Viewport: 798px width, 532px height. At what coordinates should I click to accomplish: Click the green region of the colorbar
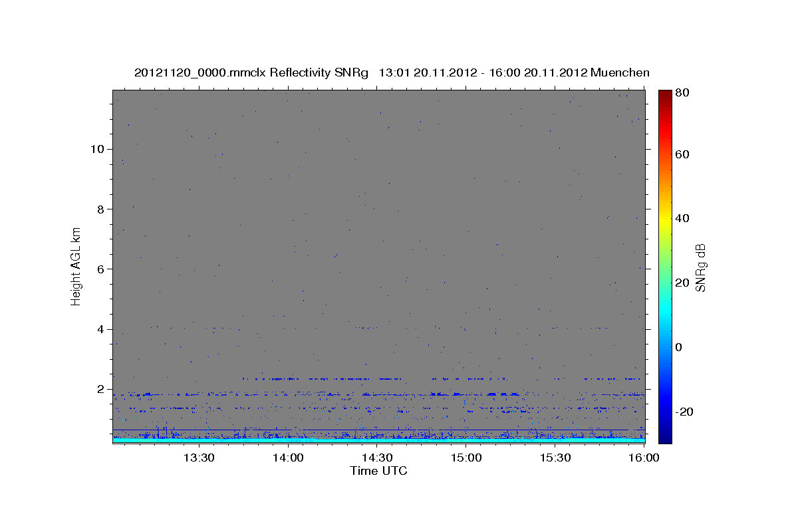pos(665,266)
